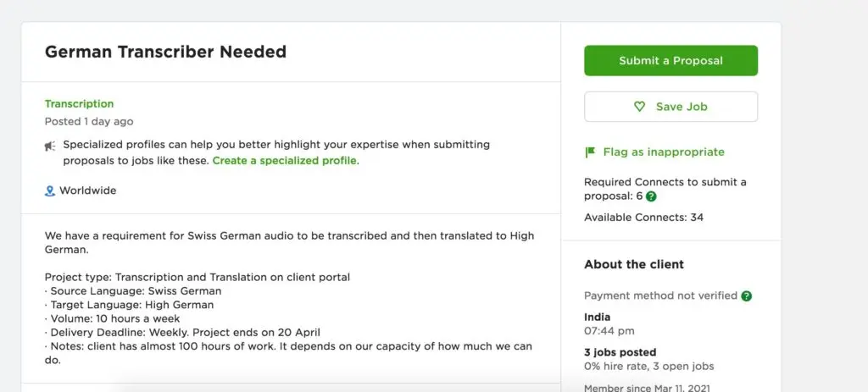Open help icon beside Payment method not verified
Screen dimensions: 868x392
coord(746,296)
